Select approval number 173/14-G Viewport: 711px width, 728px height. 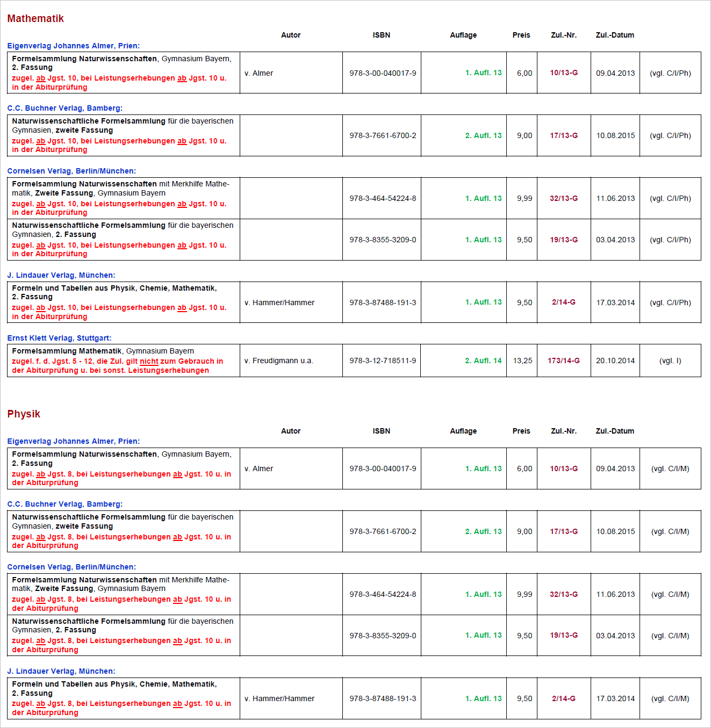(563, 361)
